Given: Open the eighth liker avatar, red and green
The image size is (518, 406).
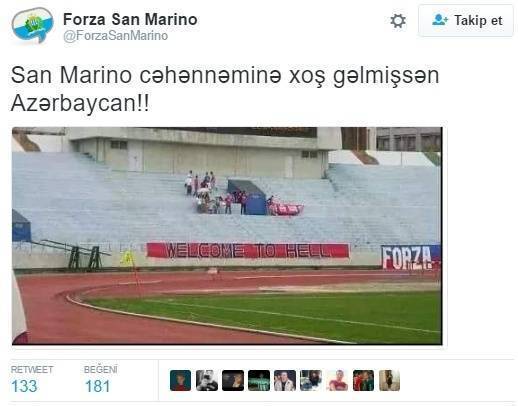Looking at the screenshot, I should point(363,380).
